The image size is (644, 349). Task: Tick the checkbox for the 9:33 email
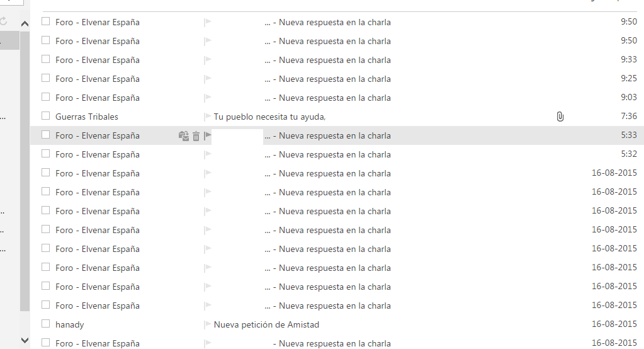coord(45,59)
